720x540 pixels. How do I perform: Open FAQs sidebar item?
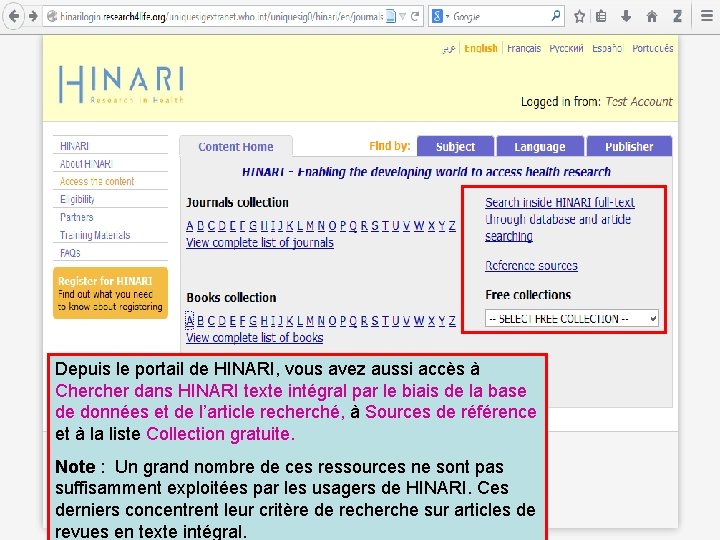(70, 253)
